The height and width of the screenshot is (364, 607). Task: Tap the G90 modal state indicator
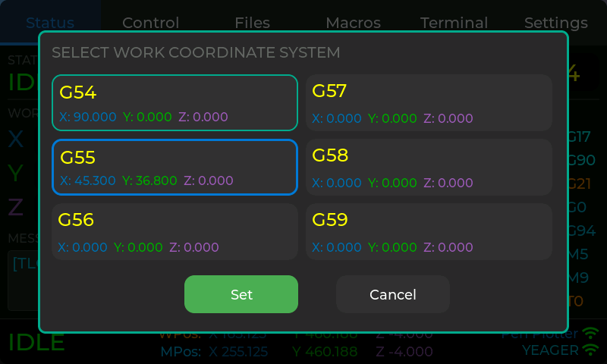(583, 161)
